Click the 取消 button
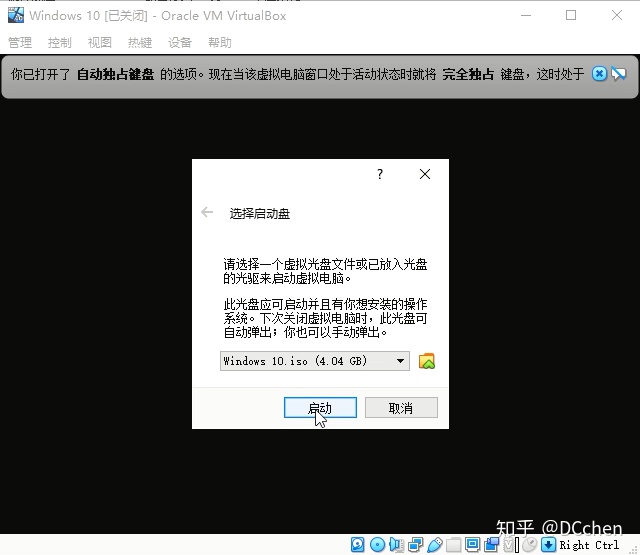 401,408
